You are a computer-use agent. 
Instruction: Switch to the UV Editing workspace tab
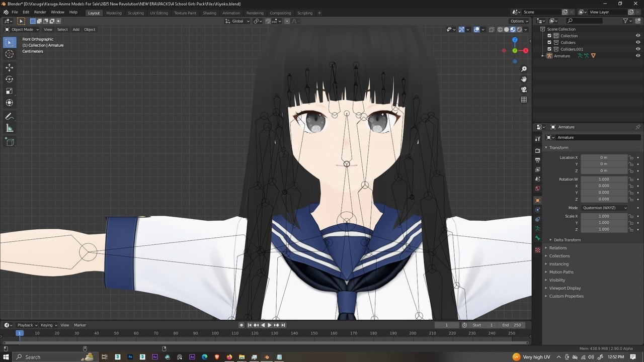point(159,13)
